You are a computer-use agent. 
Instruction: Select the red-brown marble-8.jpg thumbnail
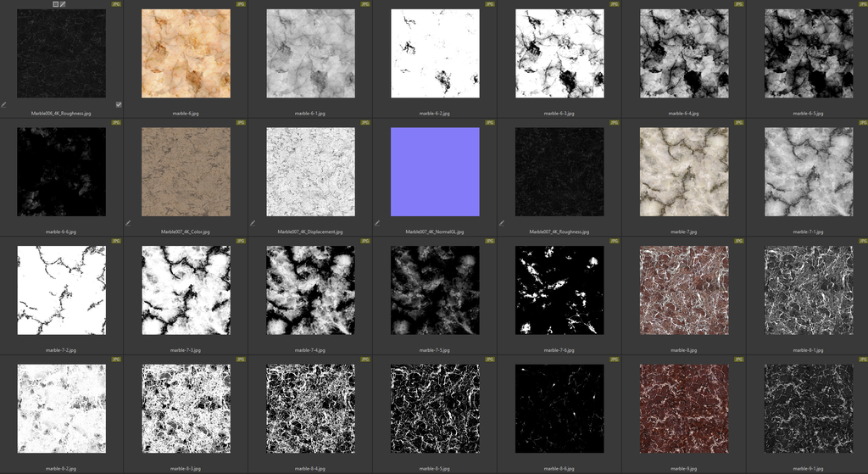pyautogui.click(x=684, y=290)
